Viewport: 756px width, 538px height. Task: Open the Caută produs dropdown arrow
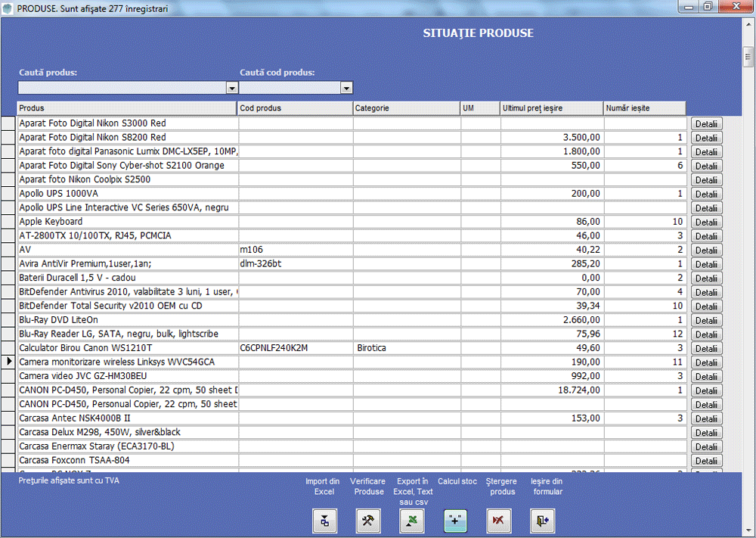pos(232,88)
